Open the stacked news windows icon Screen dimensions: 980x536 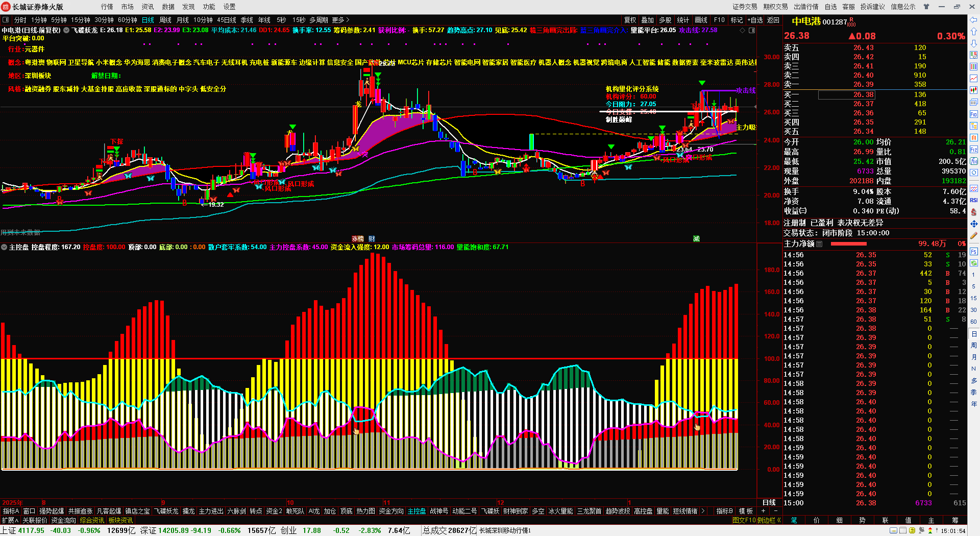pos(974,102)
